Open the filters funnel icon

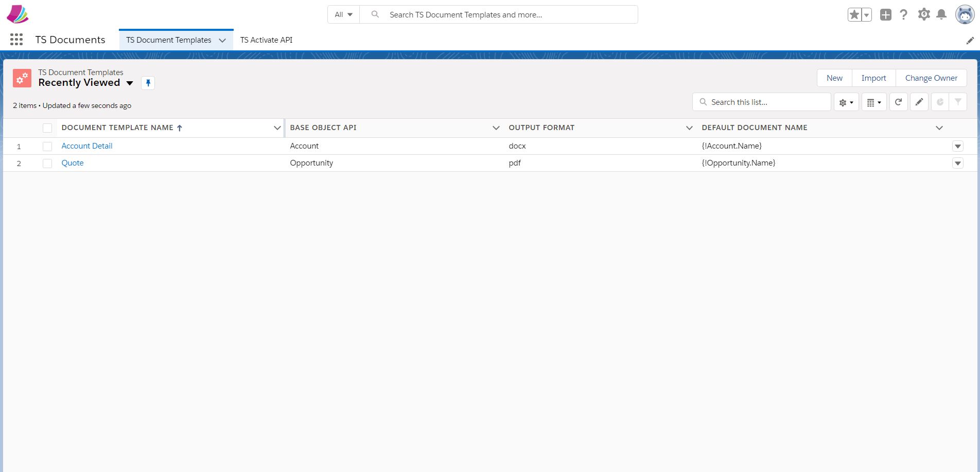[x=957, y=102]
